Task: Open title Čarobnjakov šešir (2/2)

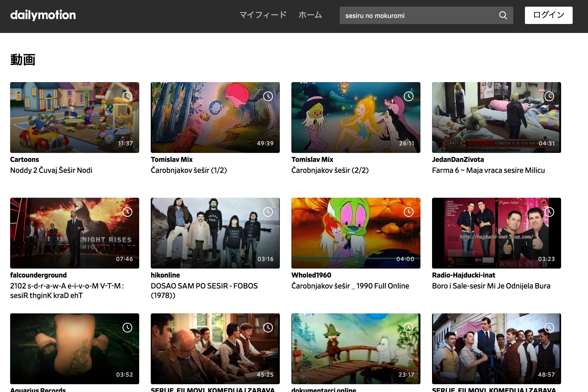Action: 330,170
